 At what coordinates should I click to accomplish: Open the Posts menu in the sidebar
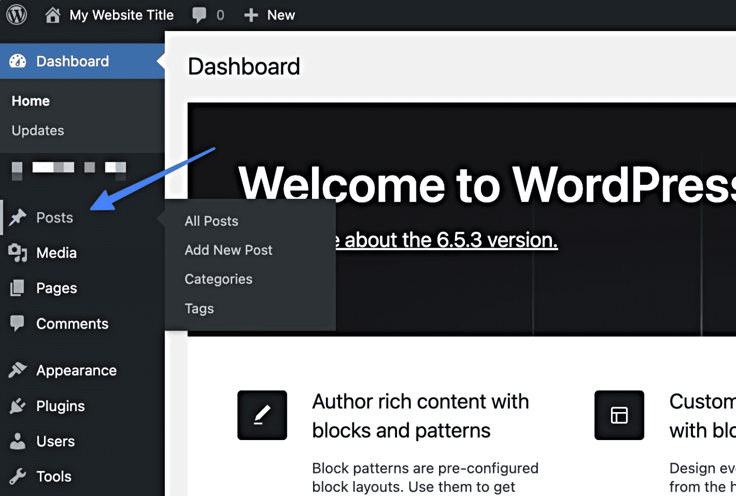[54, 218]
